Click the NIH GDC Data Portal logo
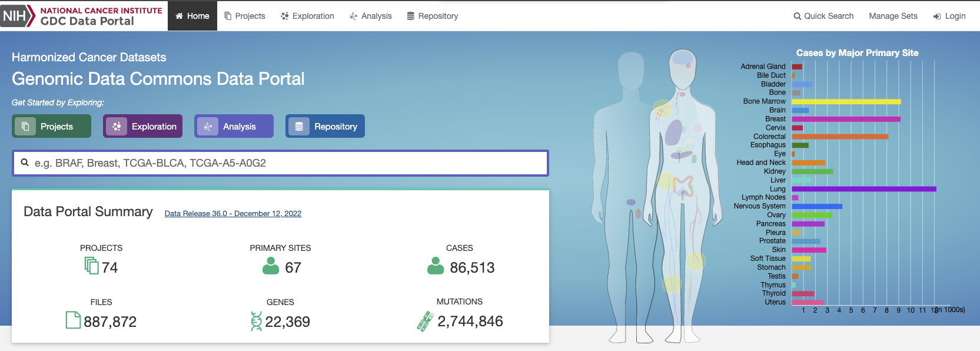This screenshot has height=351, width=980. (82, 16)
